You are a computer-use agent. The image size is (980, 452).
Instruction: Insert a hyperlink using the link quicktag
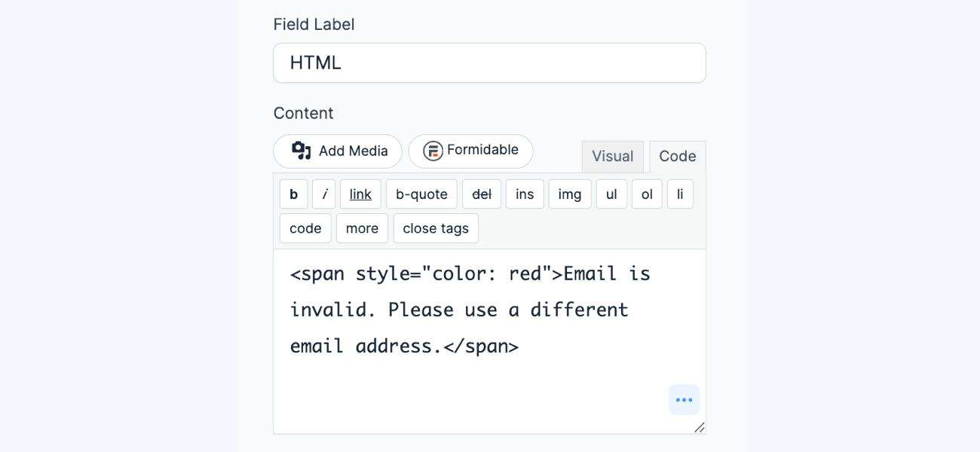click(x=360, y=194)
